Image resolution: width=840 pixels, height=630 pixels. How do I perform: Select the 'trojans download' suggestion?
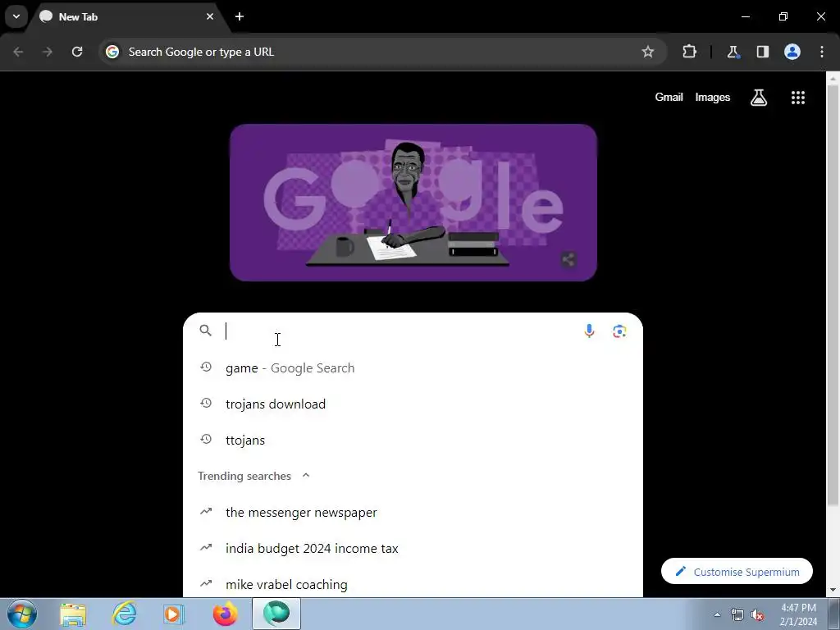coord(413,404)
